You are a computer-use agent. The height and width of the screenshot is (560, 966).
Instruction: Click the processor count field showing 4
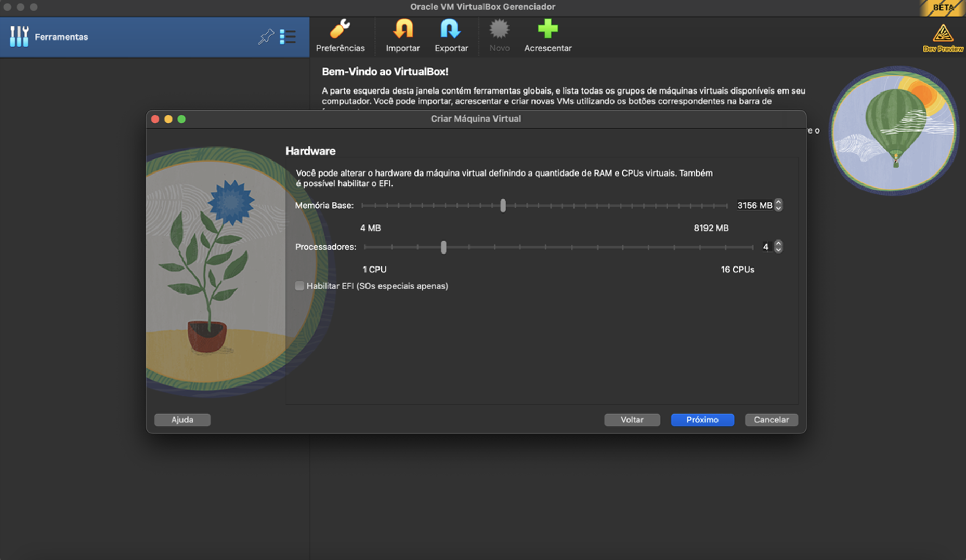pyautogui.click(x=765, y=247)
